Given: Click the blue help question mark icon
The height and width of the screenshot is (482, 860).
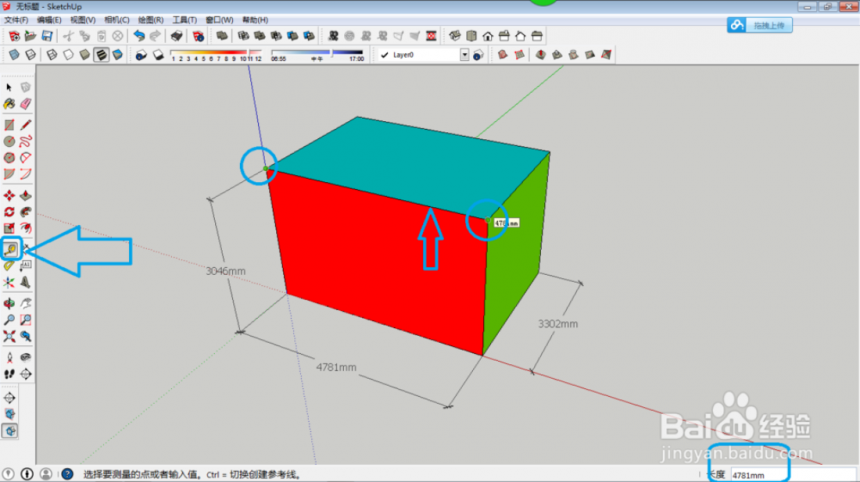Looking at the screenshot, I should (x=67, y=474).
